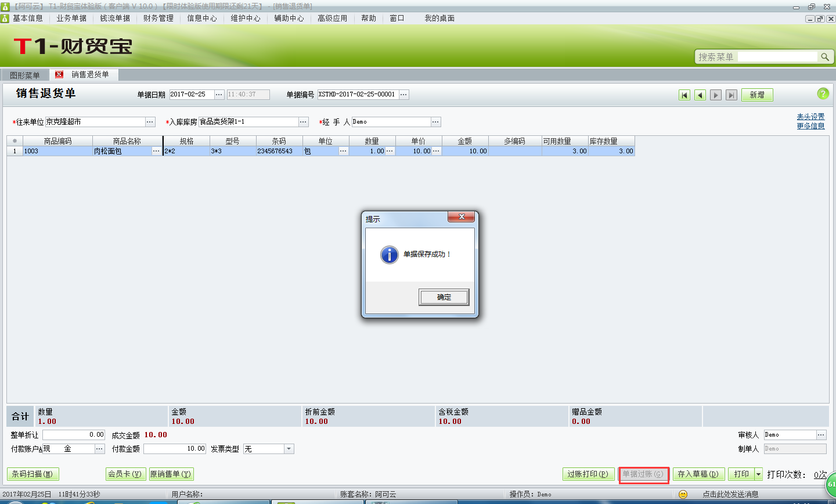The height and width of the screenshot is (504, 836).
Task: Open the green help question-mark icon
Action: [823, 94]
